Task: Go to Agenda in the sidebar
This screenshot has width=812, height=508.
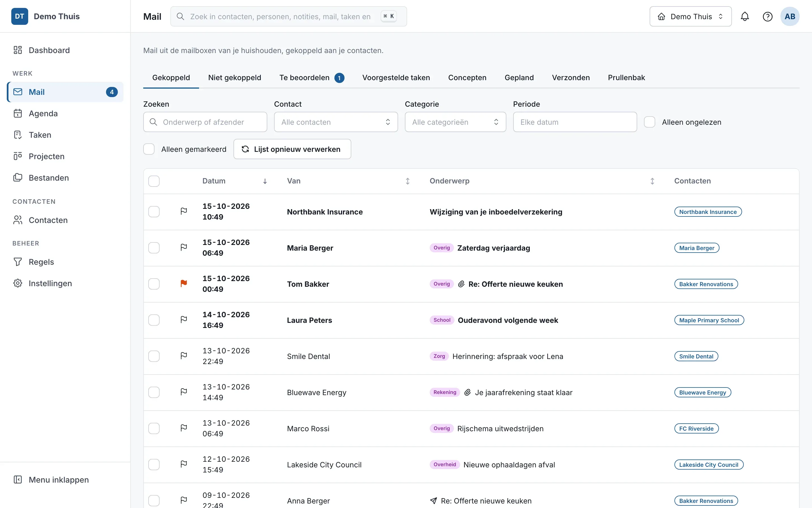Action: [65, 113]
